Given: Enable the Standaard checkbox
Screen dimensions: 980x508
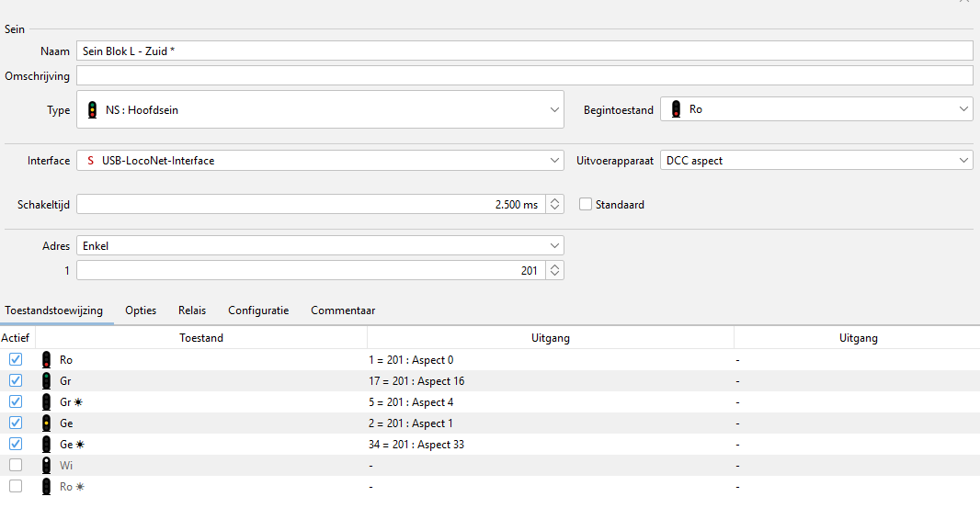Looking at the screenshot, I should tap(586, 205).
